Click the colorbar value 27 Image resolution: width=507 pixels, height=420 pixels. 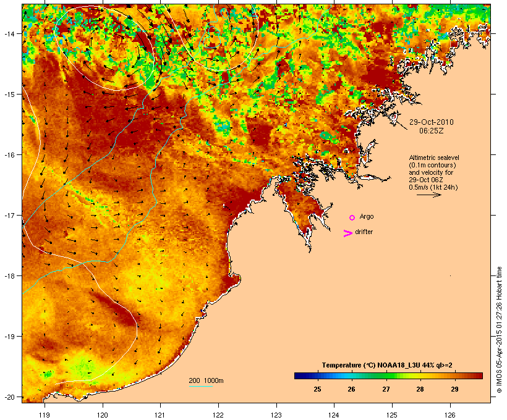(x=386, y=389)
